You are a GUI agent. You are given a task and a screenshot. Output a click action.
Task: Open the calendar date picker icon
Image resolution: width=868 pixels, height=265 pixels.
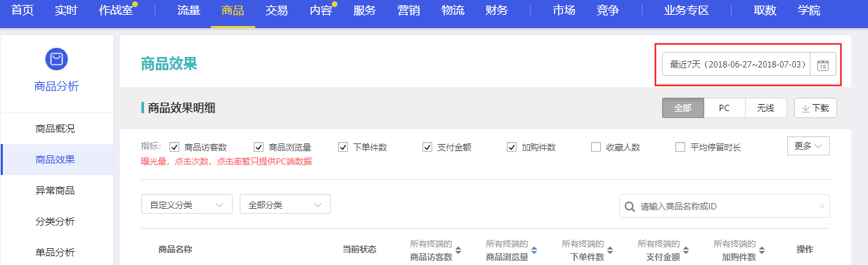(822, 65)
